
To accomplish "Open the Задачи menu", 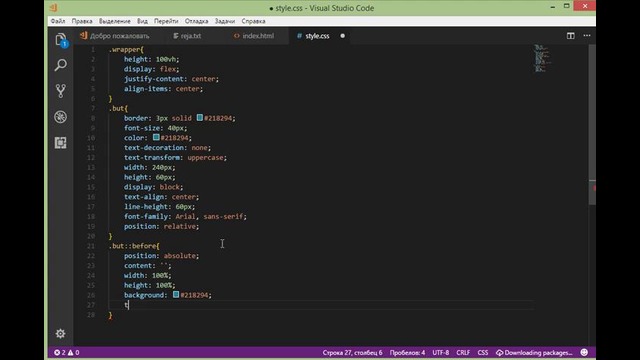I will 225,21.
